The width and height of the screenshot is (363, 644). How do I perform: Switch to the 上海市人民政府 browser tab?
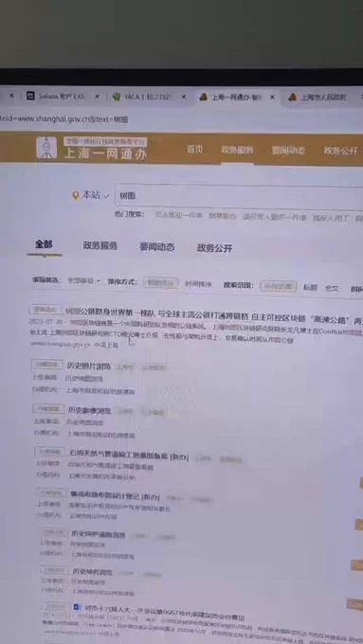[x=322, y=98]
